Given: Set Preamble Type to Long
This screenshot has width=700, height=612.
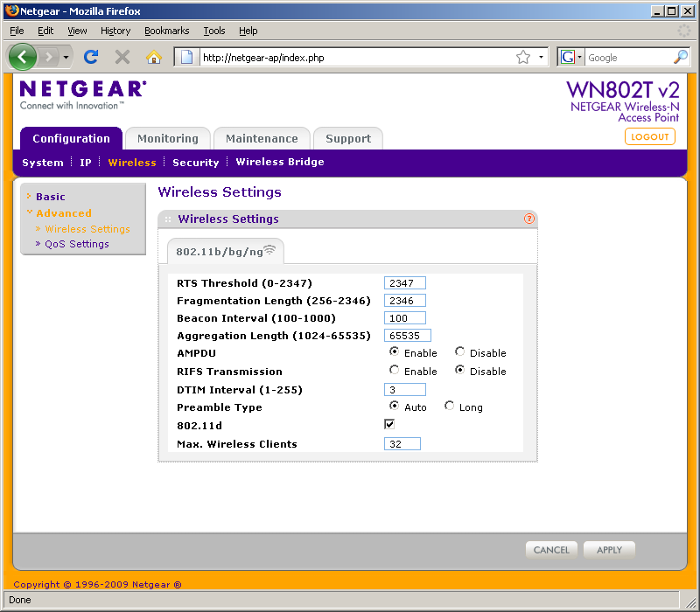Looking at the screenshot, I should pos(449,406).
